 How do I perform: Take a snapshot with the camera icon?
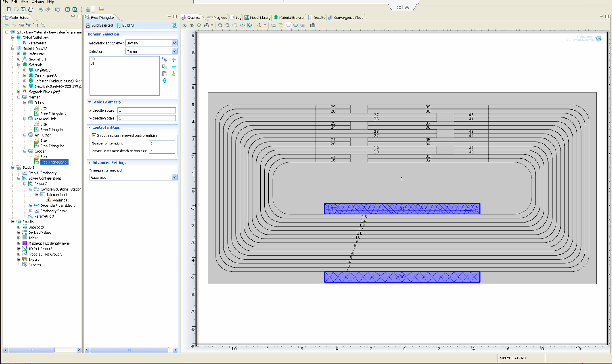point(313,26)
